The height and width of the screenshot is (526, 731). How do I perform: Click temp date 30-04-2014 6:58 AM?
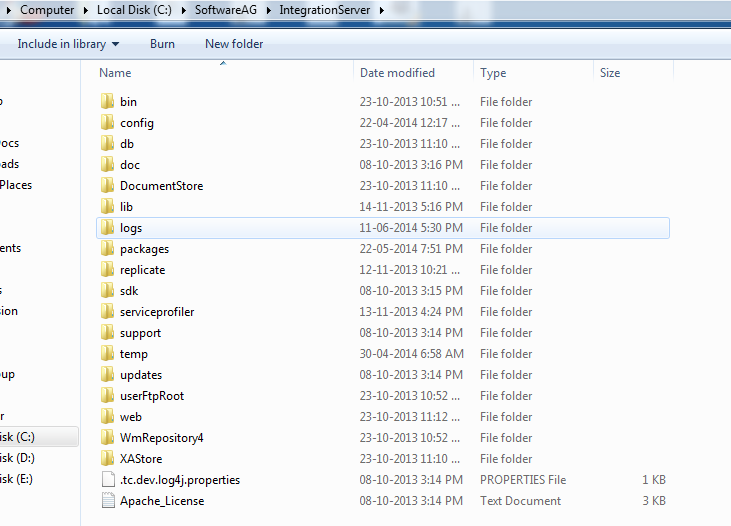(x=411, y=353)
